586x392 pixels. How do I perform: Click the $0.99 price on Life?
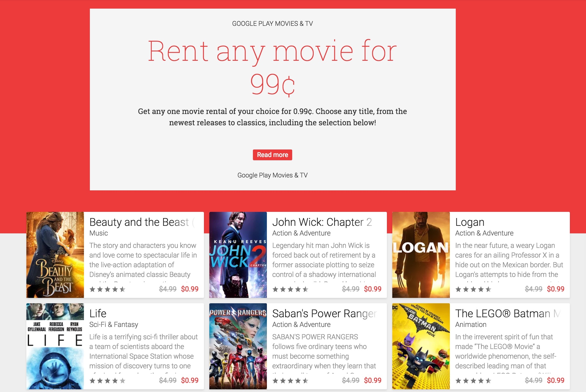click(x=190, y=380)
